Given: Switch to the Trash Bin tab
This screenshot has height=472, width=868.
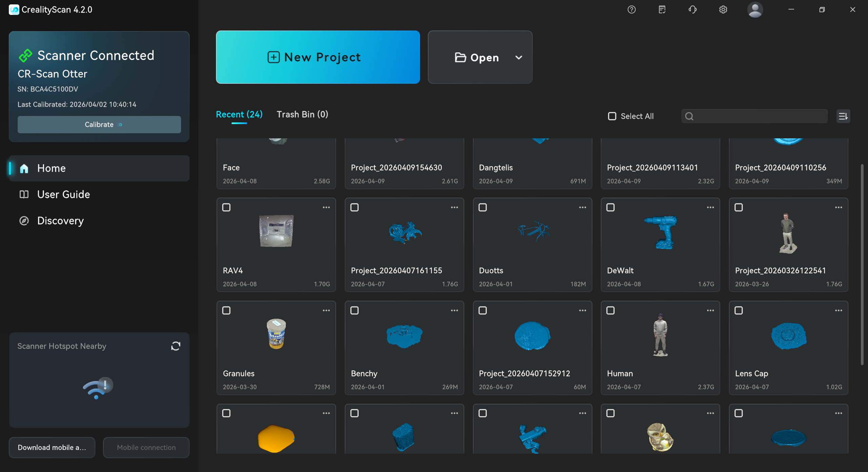Looking at the screenshot, I should 302,114.
